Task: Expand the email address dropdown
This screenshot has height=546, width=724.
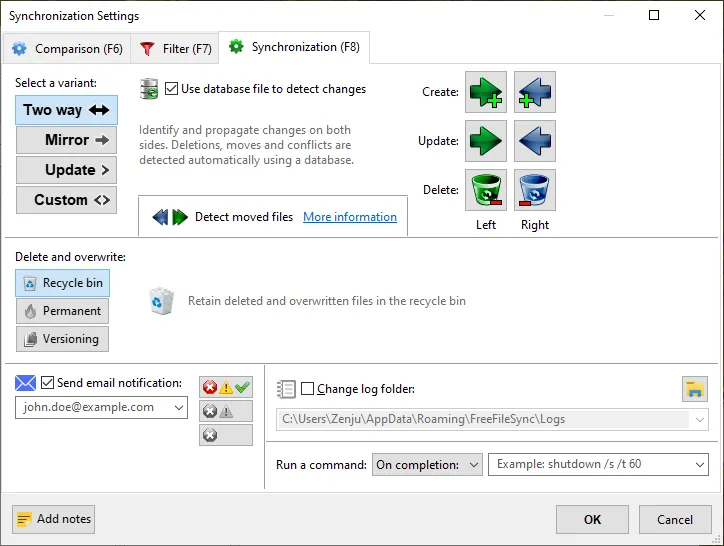Action: tap(178, 407)
